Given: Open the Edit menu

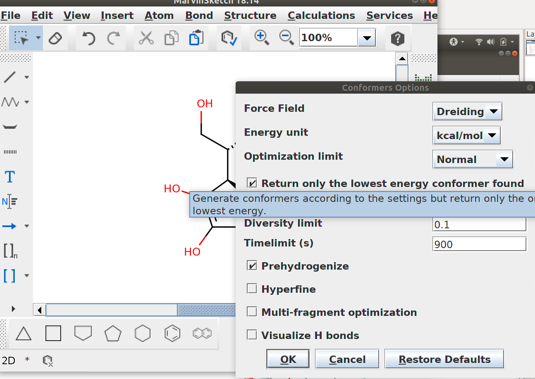Looking at the screenshot, I should tap(42, 15).
